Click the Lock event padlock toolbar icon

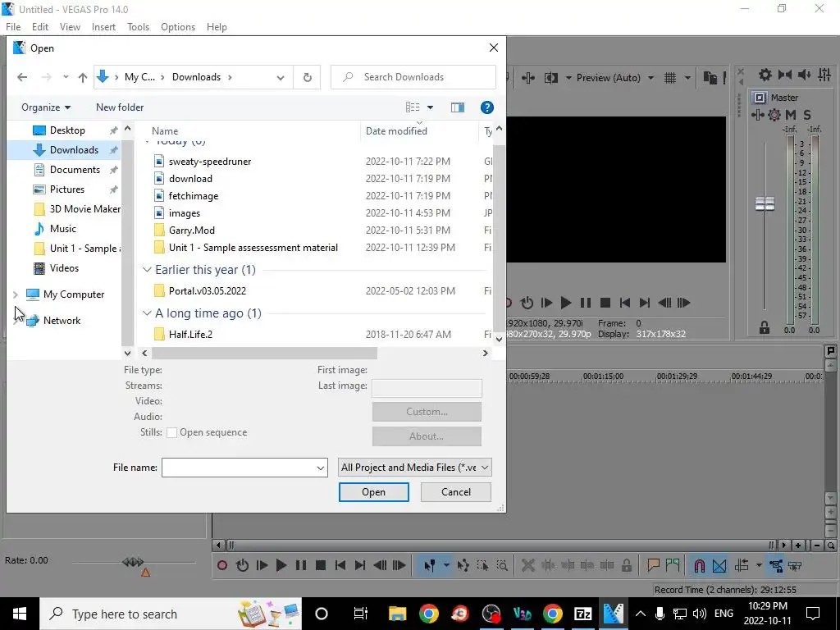coord(626,565)
